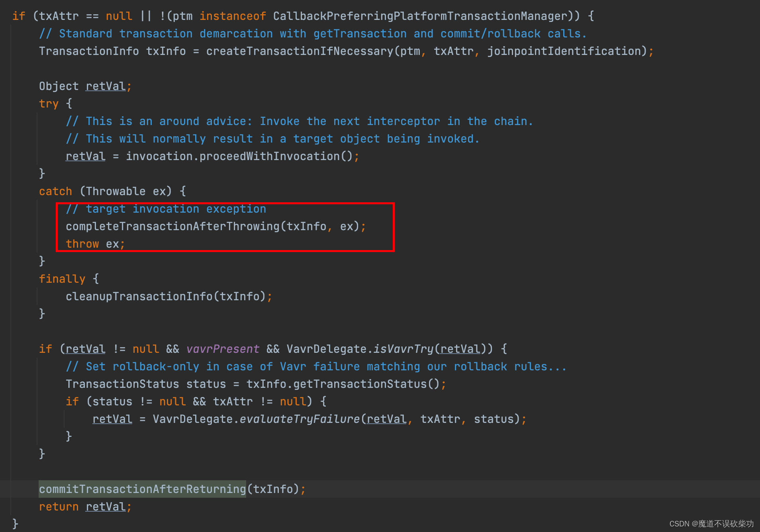Click the 'try' keyword
This screenshot has width=760, height=532.
coord(49,104)
